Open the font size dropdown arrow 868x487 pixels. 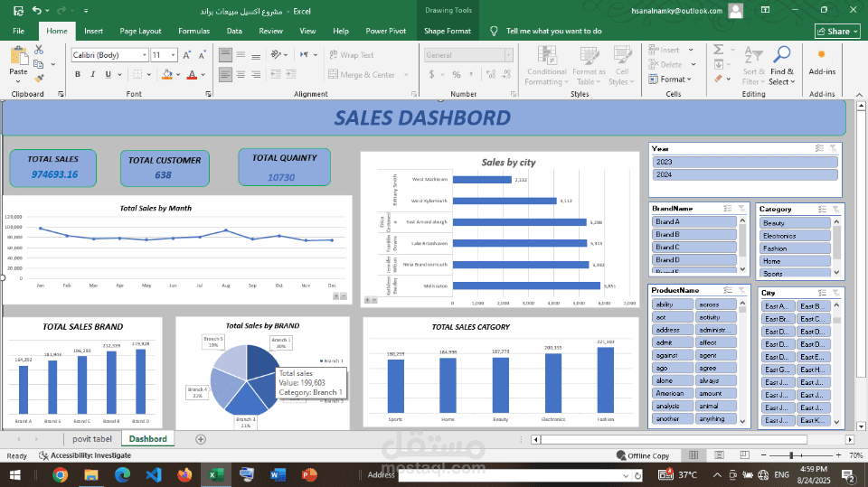tap(174, 55)
